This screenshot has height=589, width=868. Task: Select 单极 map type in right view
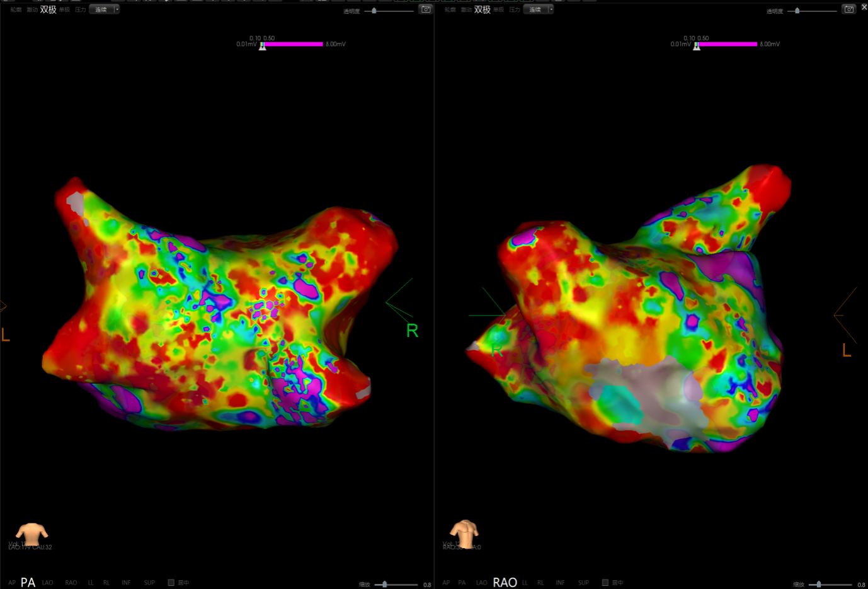[x=498, y=10]
